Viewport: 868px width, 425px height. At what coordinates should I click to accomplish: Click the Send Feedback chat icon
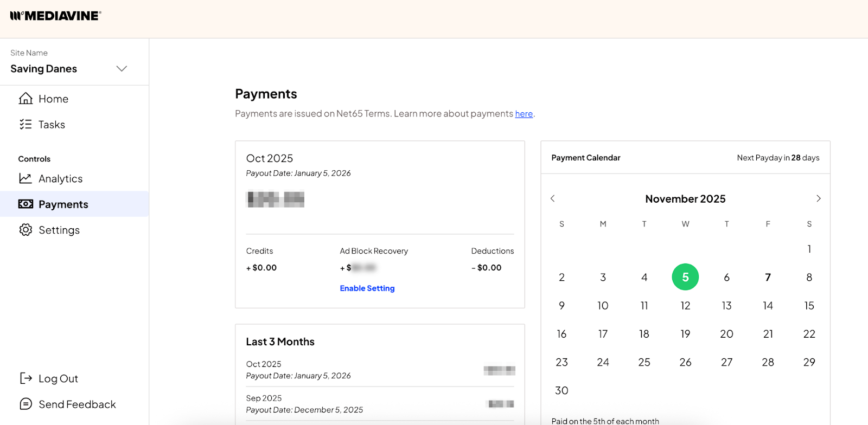coord(25,404)
